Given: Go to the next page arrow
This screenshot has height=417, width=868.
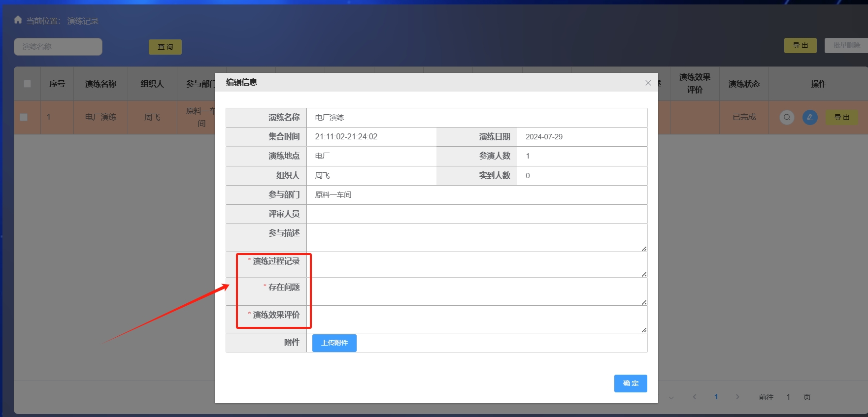Looking at the screenshot, I should 737,397.
